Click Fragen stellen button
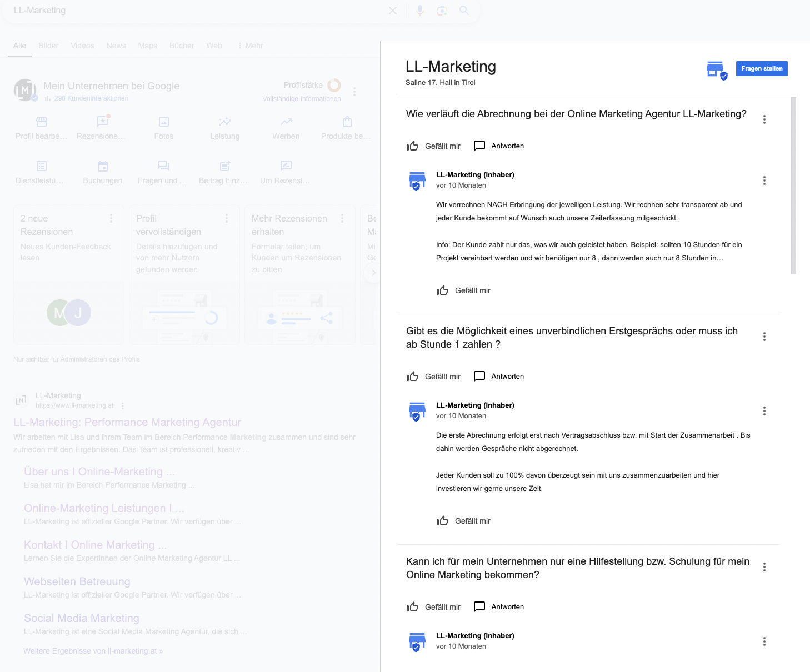Viewport: 810px width, 672px height. click(762, 68)
